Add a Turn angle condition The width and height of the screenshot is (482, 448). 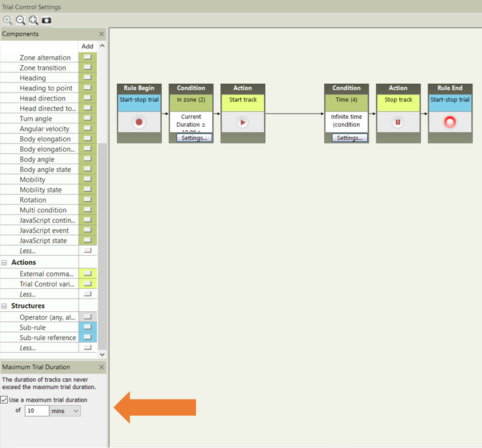88,119
